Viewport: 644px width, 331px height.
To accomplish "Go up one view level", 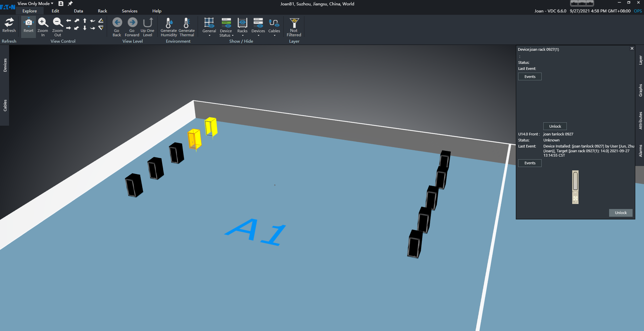I will [147, 26].
